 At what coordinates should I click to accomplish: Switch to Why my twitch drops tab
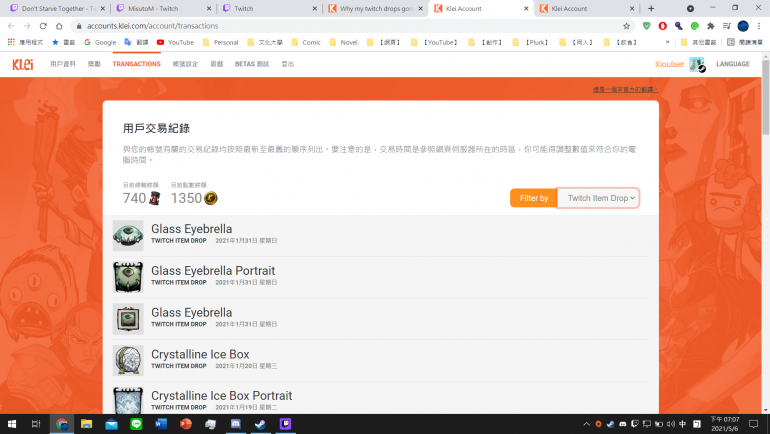[x=375, y=8]
